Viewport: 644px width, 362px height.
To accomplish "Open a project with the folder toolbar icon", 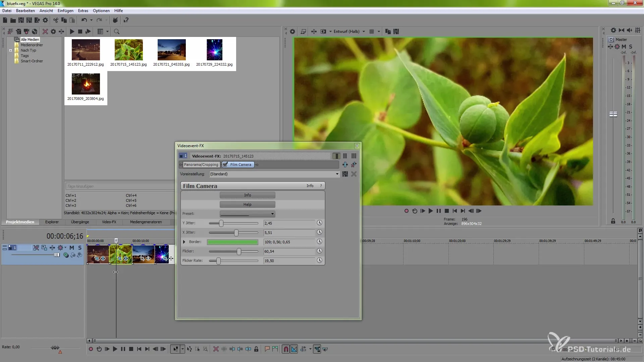I will 13,20.
